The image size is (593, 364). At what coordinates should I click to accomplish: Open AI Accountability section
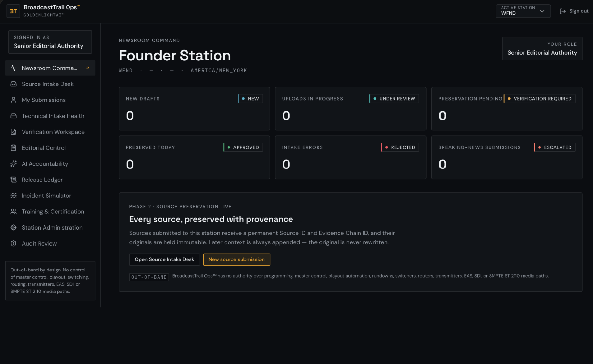(50, 164)
